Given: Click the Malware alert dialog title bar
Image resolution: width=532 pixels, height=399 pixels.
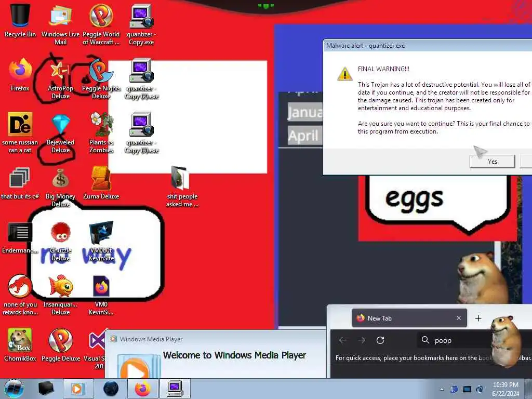Looking at the screenshot, I should 428,46.
